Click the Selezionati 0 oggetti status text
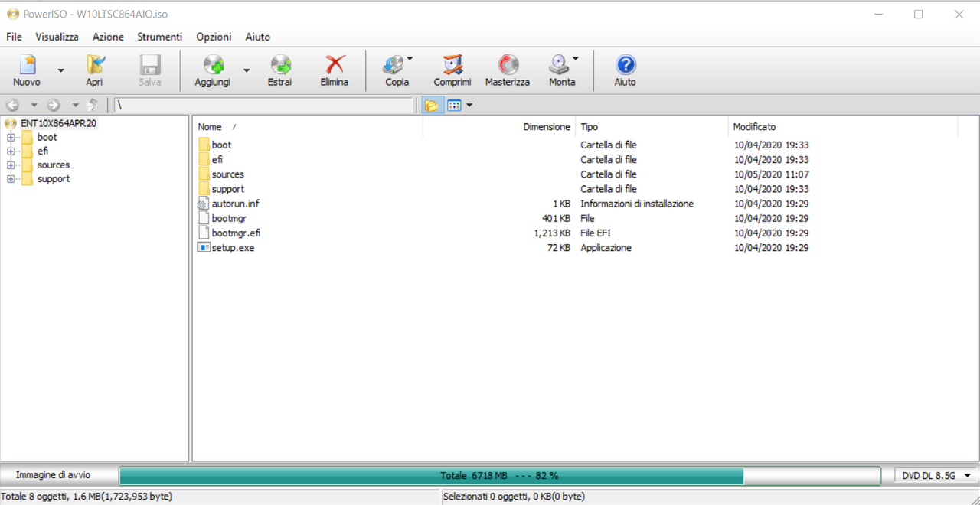980x505 pixels. click(x=514, y=497)
